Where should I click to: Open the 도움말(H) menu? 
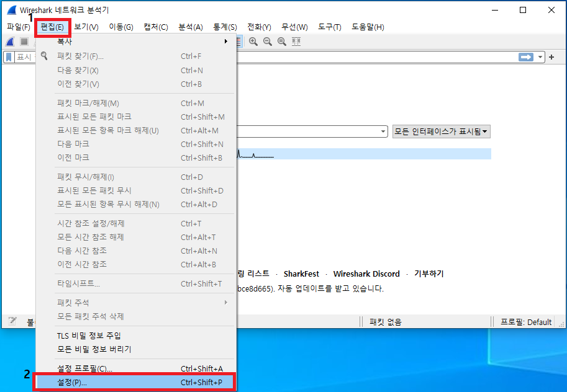pyautogui.click(x=368, y=27)
